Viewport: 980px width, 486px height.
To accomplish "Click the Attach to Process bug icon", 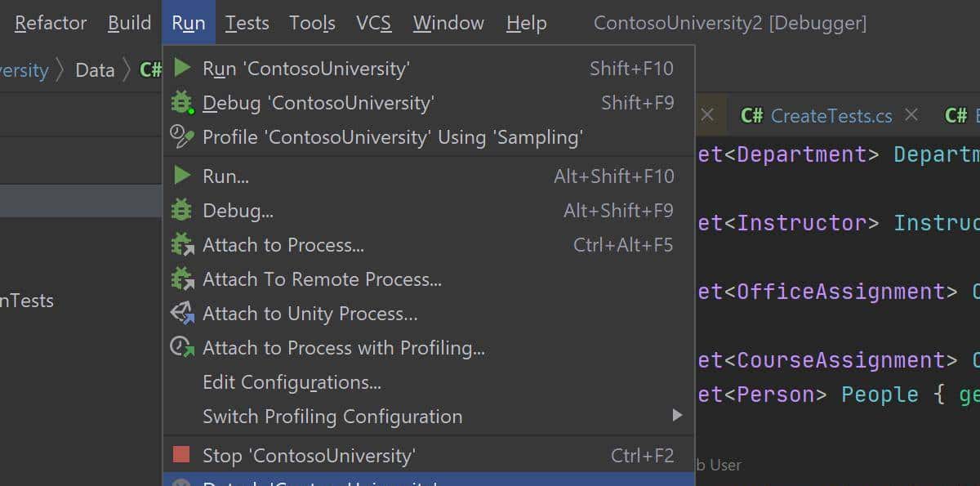I will pyautogui.click(x=181, y=245).
